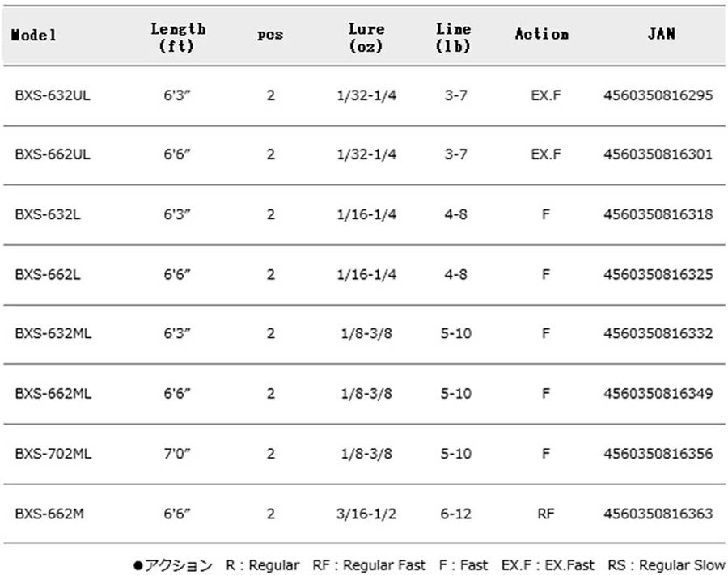
Task: Click the Model column header
Action: pos(33,35)
